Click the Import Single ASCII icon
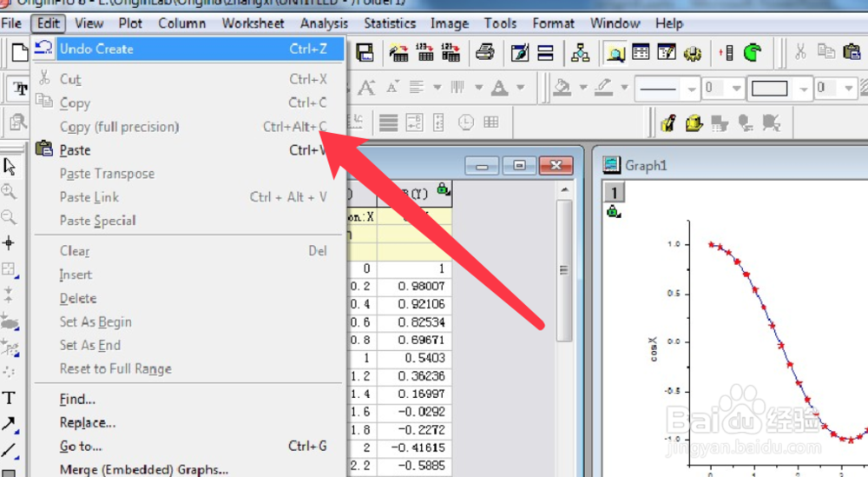The image size is (868, 477). [424, 53]
